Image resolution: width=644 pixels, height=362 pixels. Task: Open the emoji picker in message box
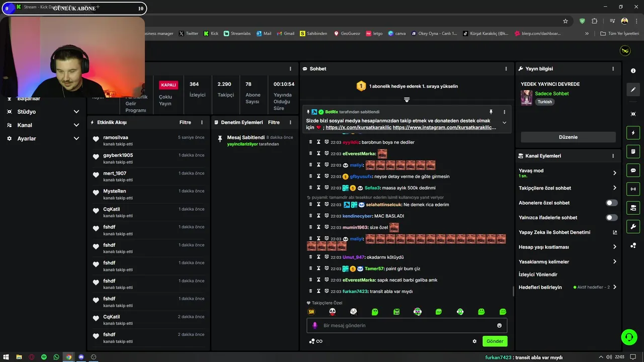click(x=499, y=325)
